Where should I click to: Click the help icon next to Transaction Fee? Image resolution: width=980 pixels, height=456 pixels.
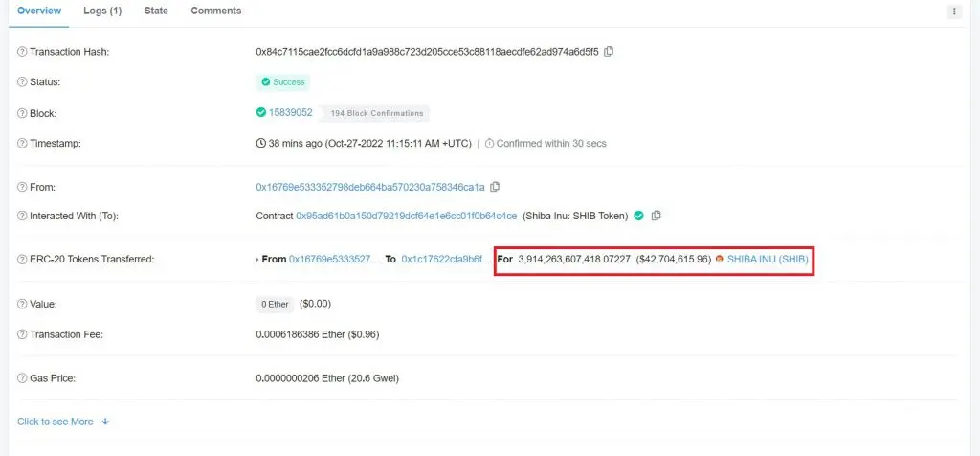[22, 334]
